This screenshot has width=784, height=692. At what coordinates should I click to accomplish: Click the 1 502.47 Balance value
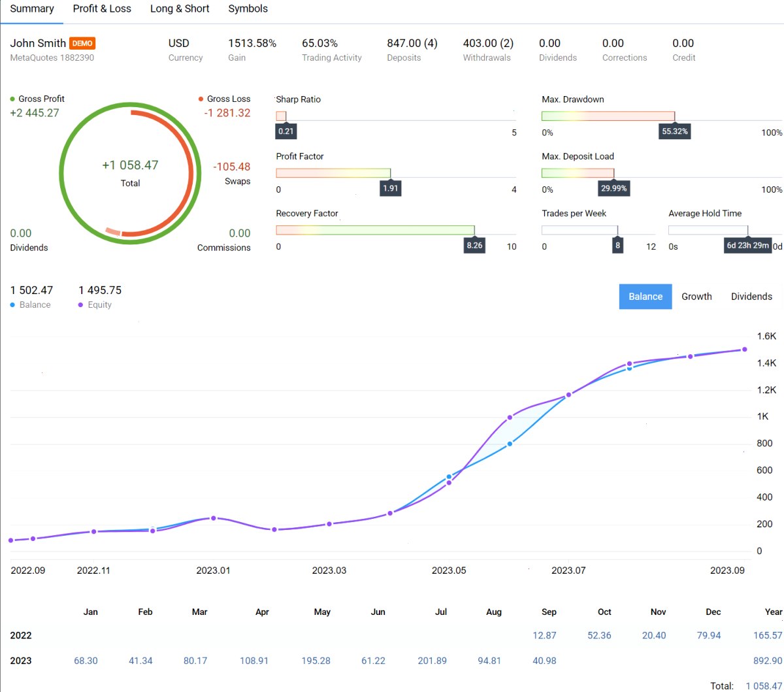click(31, 290)
